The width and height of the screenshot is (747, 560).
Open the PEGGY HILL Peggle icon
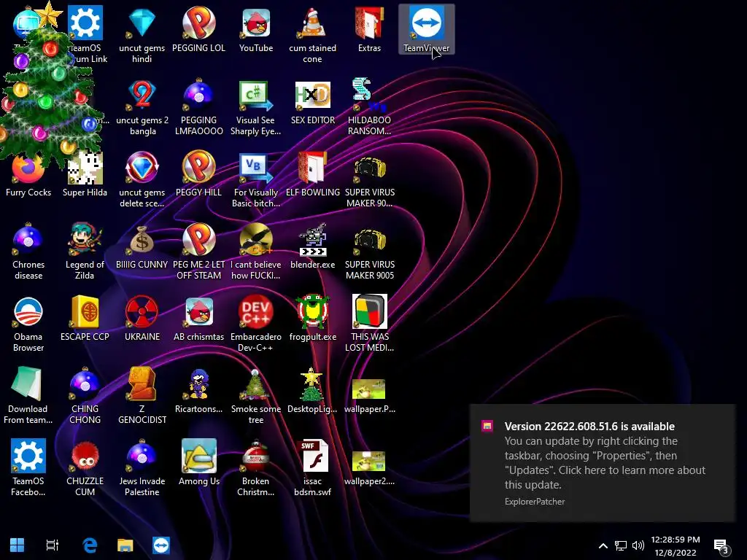(198, 174)
